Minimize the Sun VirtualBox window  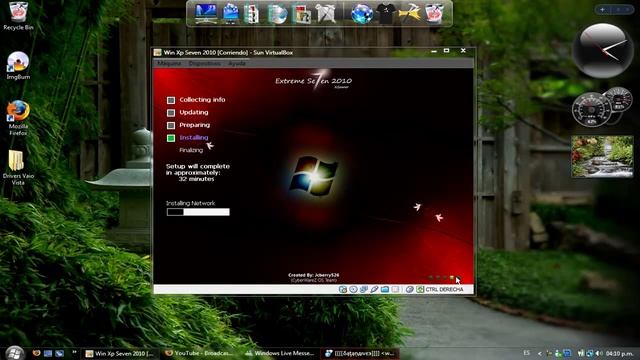point(434,51)
